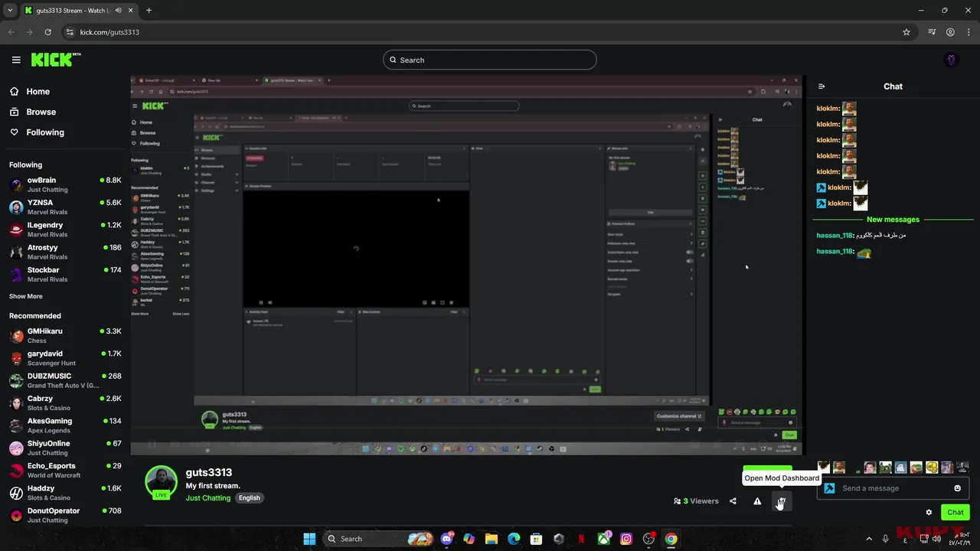Click the chat message input field

coord(892,488)
